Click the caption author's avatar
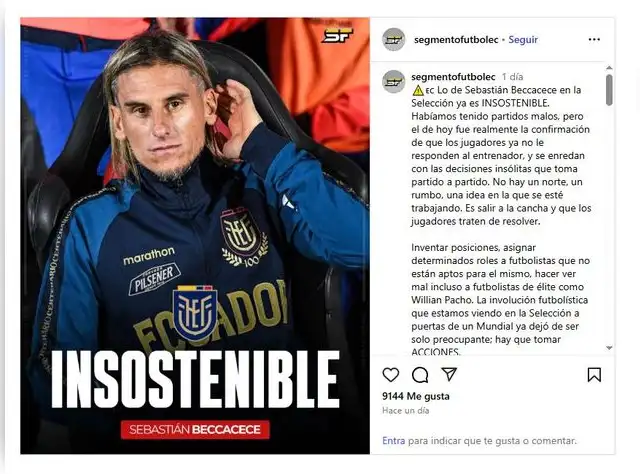The height and width of the screenshot is (474, 640). [x=393, y=82]
